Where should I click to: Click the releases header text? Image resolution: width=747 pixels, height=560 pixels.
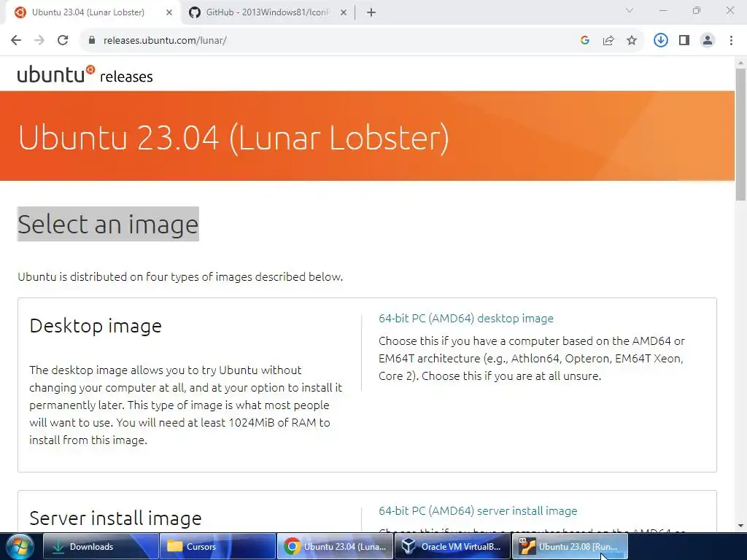click(x=126, y=77)
